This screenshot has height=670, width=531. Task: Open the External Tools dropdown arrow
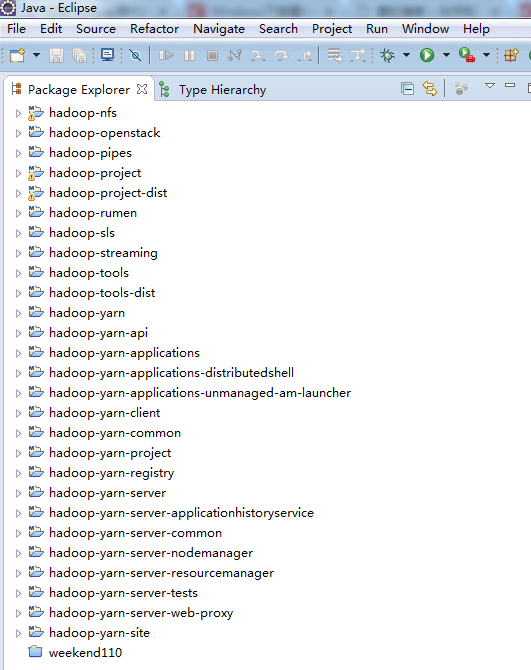click(x=486, y=55)
